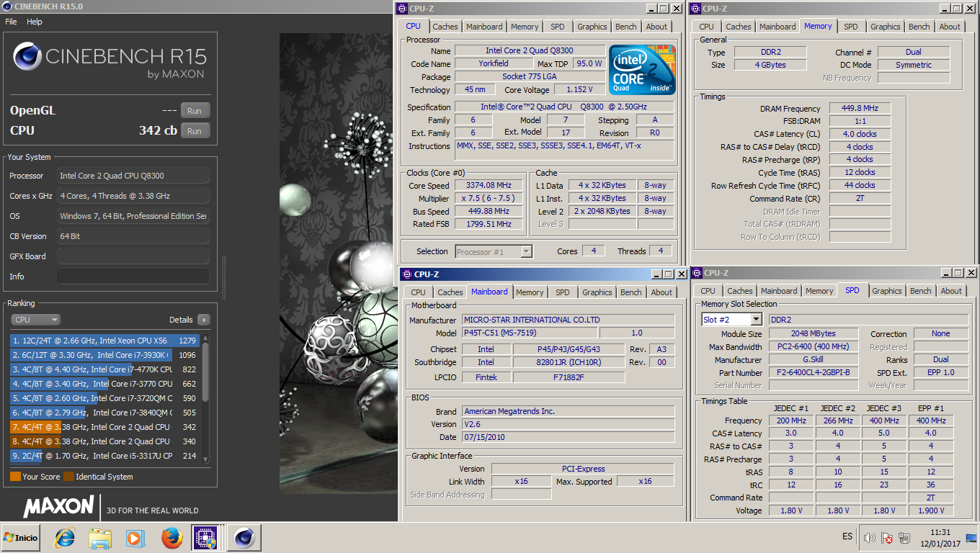
Task: Launch Internet Explorer from the taskbar
Action: (65, 537)
